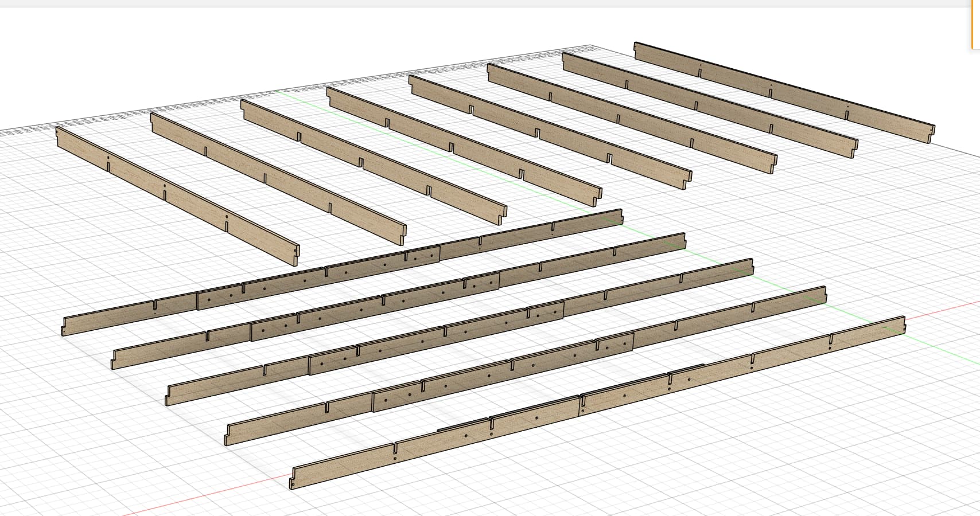The image size is (980, 516).
Task: Select the leftmost short slotted board
Action: tap(178, 197)
